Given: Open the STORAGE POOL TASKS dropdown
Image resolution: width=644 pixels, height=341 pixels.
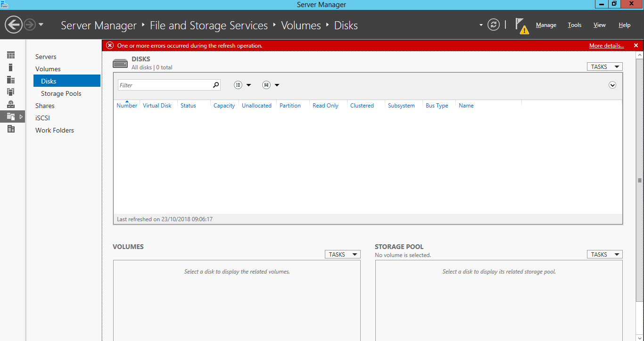Looking at the screenshot, I should [604, 254].
